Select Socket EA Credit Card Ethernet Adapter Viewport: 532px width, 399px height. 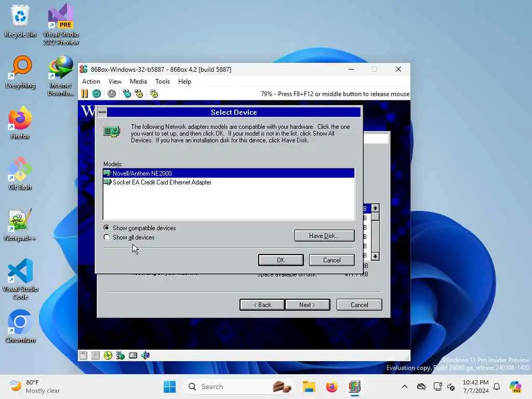click(229, 182)
